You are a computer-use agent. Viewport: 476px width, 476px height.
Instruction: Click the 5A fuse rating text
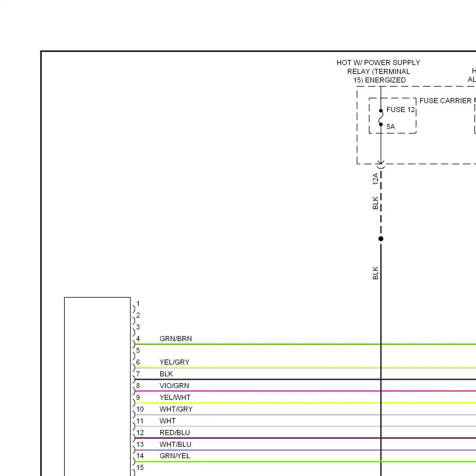[391, 127]
